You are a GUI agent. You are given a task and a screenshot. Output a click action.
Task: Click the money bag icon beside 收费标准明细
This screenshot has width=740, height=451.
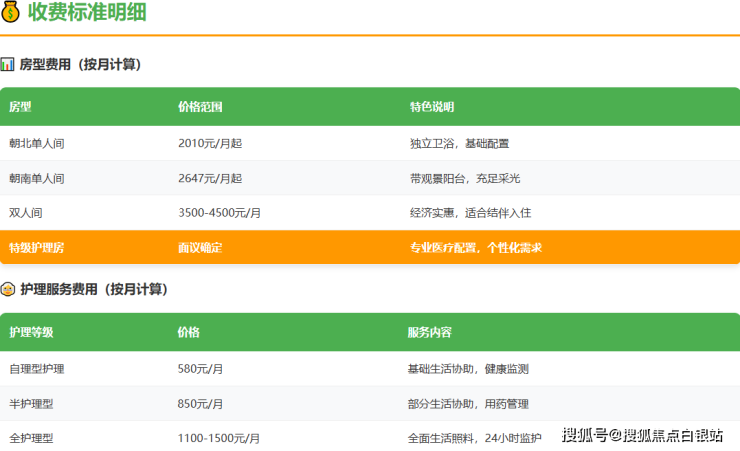(x=11, y=13)
